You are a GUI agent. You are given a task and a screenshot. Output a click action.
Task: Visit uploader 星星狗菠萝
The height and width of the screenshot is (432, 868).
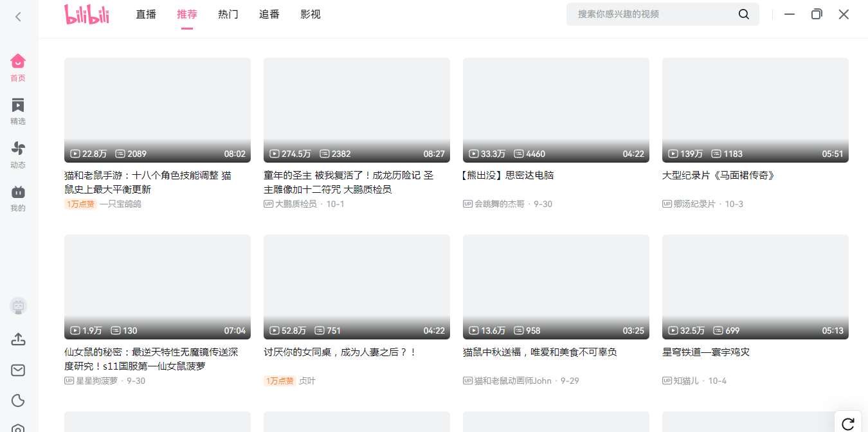[x=96, y=381]
